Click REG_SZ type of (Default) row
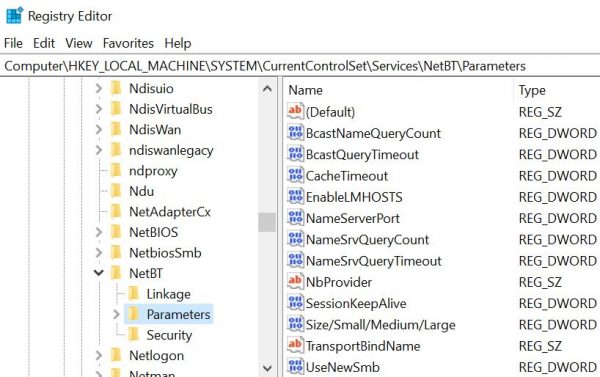The width and height of the screenshot is (600, 377). click(540, 112)
